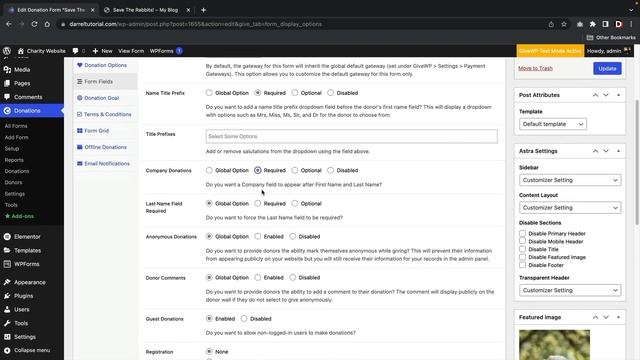Click the Elementor sidebar icon
The width and height of the screenshot is (640, 360).
point(7,237)
